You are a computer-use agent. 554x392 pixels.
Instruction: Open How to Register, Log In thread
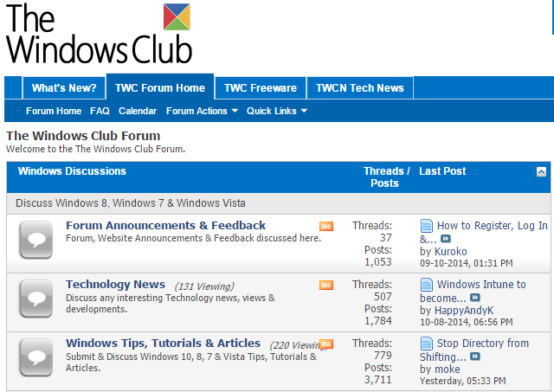(x=484, y=232)
